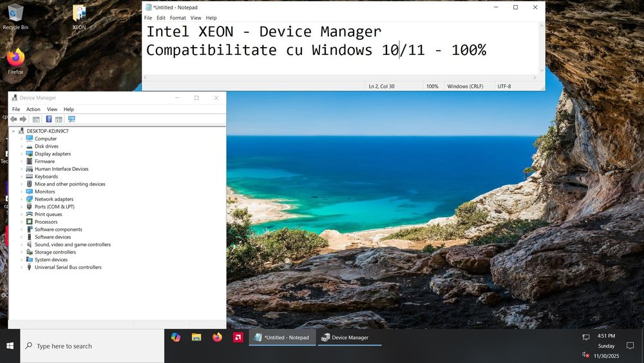Viewport: 644px width, 363px height.
Task: Click Scan for hardware changes toolbar icon
Action: point(72,119)
